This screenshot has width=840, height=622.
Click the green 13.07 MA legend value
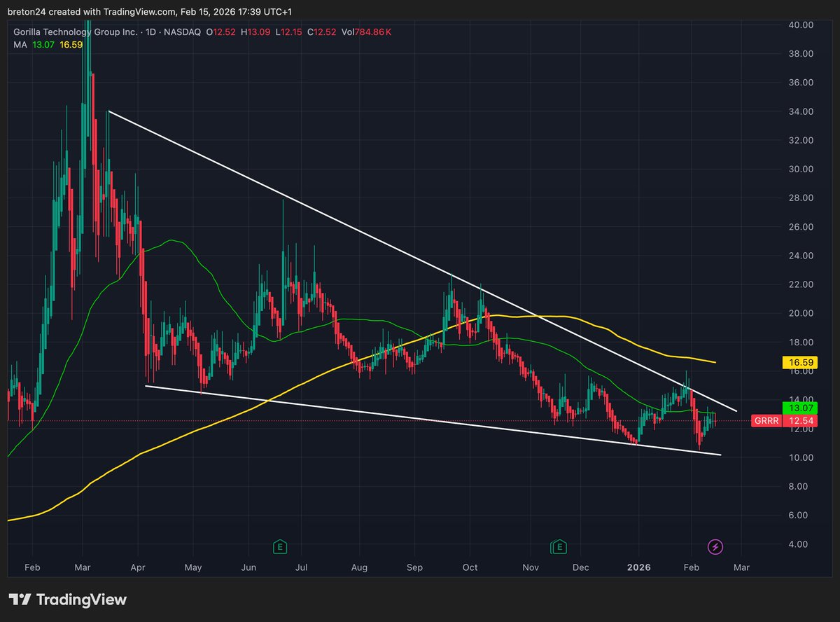click(44, 46)
